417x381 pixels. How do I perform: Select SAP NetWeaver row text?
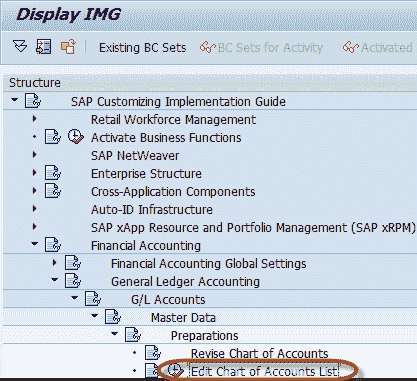coord(135,155)
